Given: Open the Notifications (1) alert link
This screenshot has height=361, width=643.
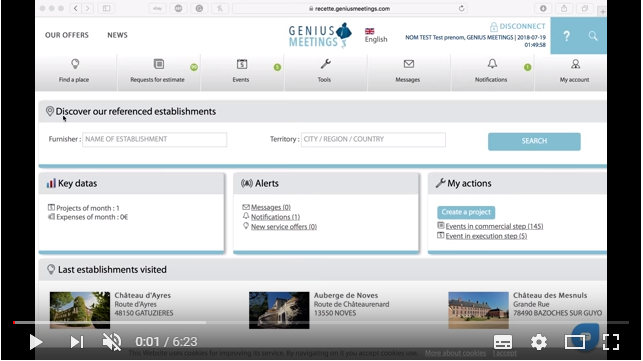Looking at the screenshot, I should [275, 217].
